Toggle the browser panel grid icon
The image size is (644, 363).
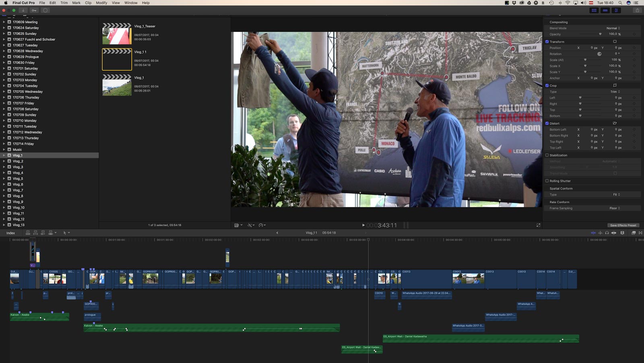point(594,10)
